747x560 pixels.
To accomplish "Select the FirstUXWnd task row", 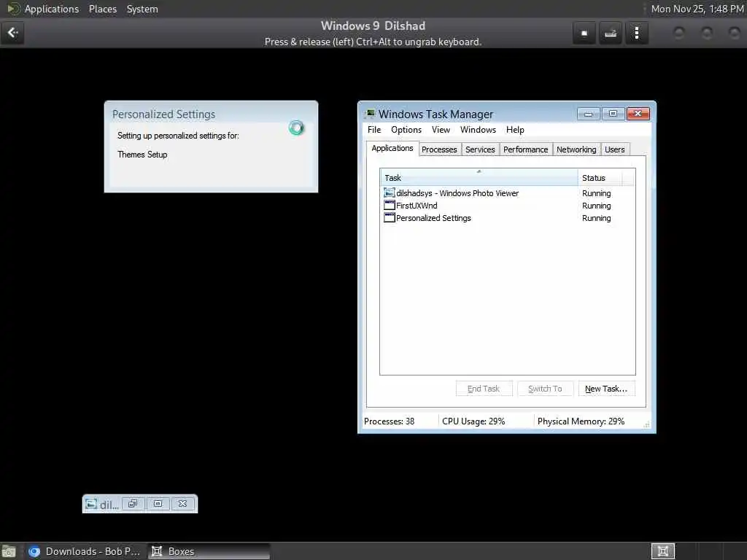I will (508, 205).
